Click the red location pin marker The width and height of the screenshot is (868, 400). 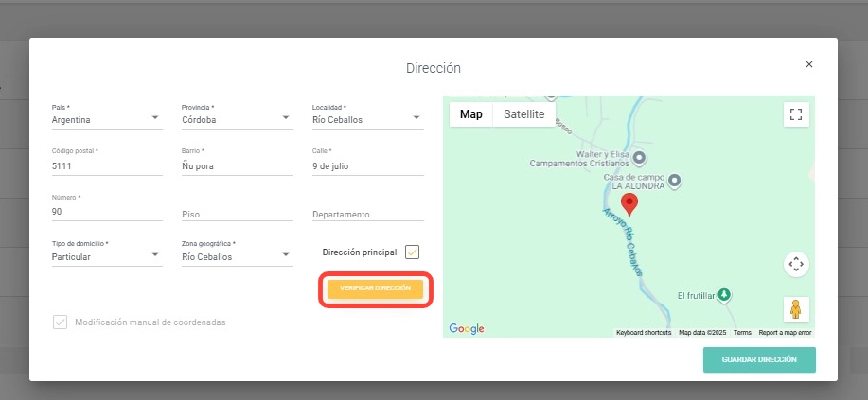tap(629, 204)
